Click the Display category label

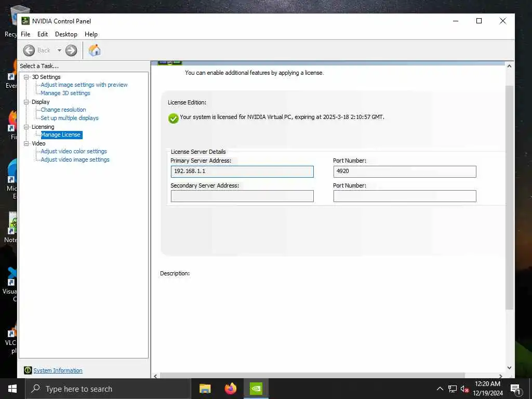point(41,102)
